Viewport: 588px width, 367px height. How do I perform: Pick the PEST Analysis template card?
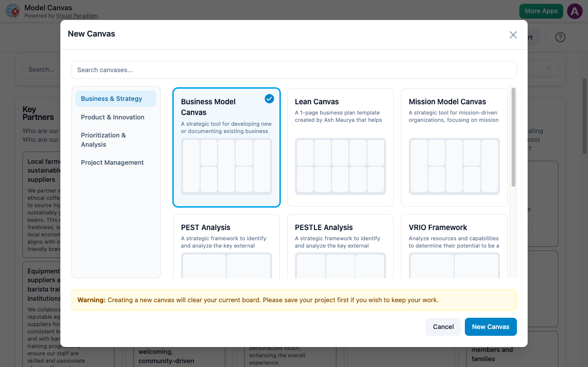[x=226, y=246]
